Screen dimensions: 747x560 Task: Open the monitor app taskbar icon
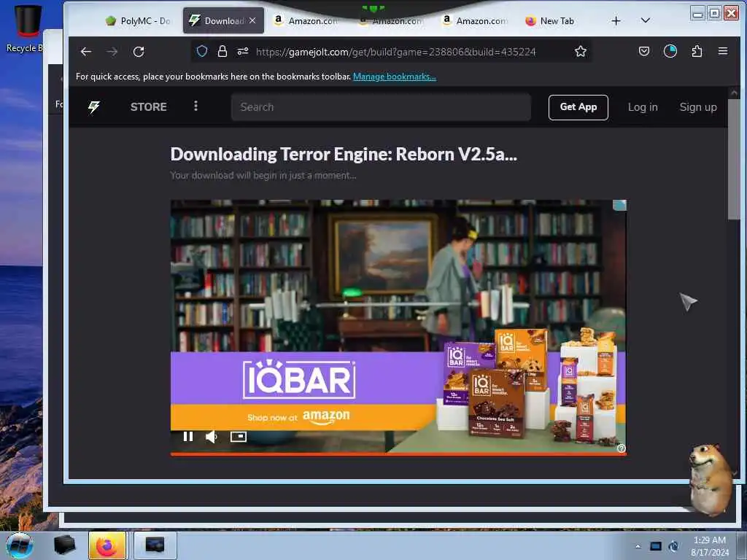pos(155,545)
